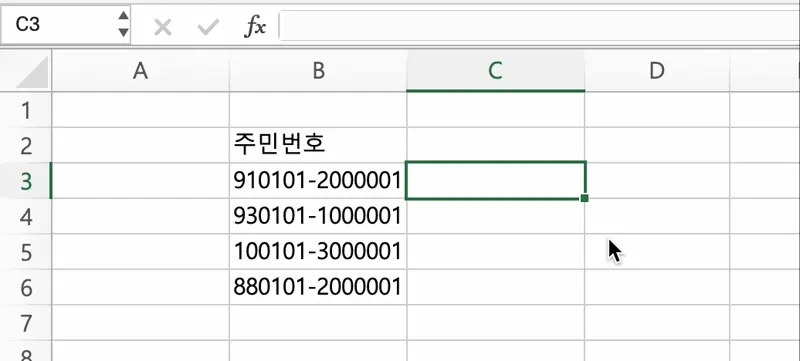Open the Name Box dropdown arrows

[x=123, y=24]
